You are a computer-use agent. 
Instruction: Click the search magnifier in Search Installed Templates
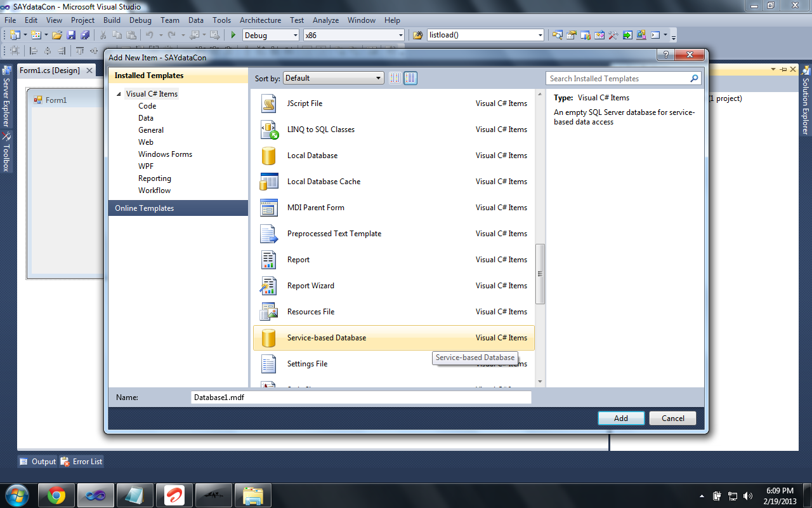[694, 79]
